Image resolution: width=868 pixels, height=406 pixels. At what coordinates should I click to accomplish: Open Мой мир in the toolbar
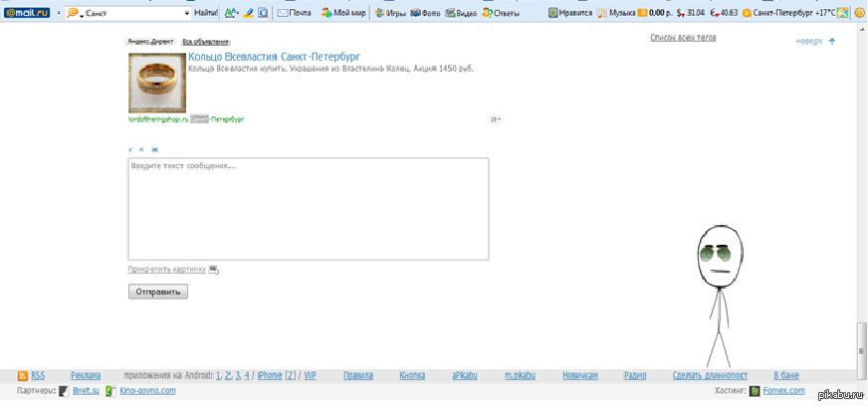tap(343, 13)
